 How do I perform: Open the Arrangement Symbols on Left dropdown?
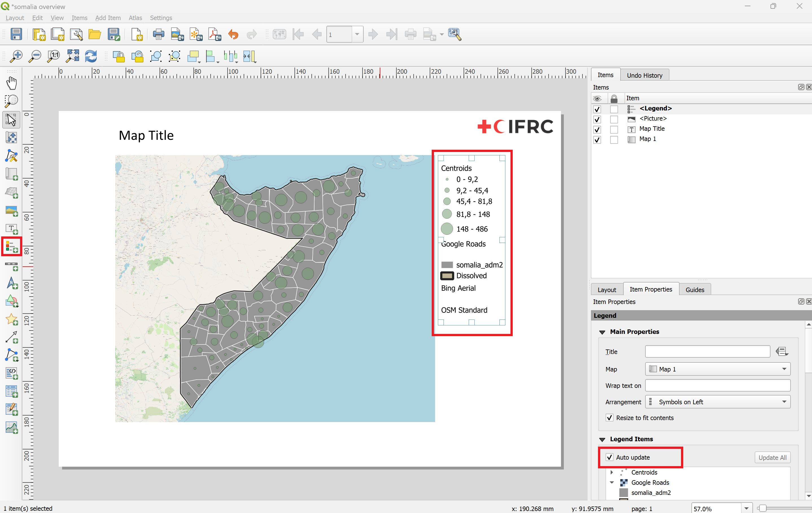717,402
